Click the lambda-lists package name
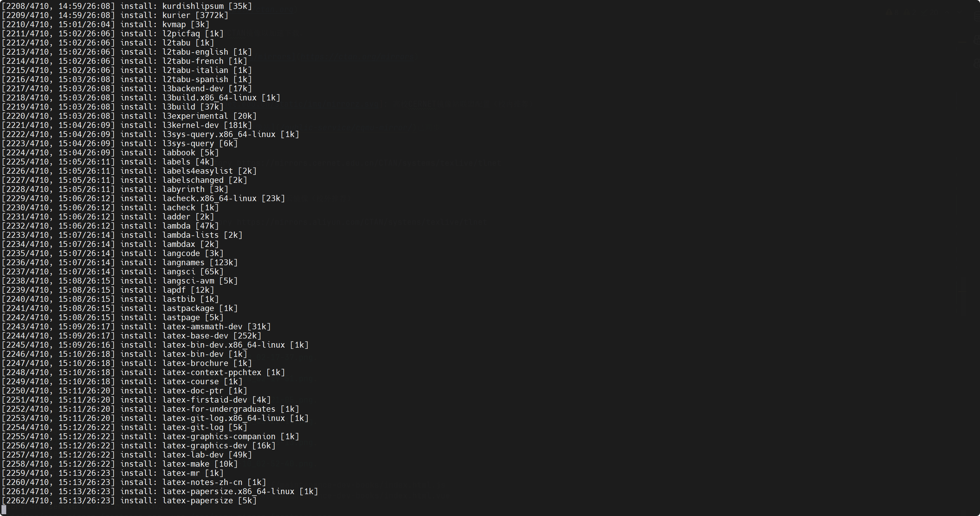Viewport: 980px width, 516px height. point(190,235)
